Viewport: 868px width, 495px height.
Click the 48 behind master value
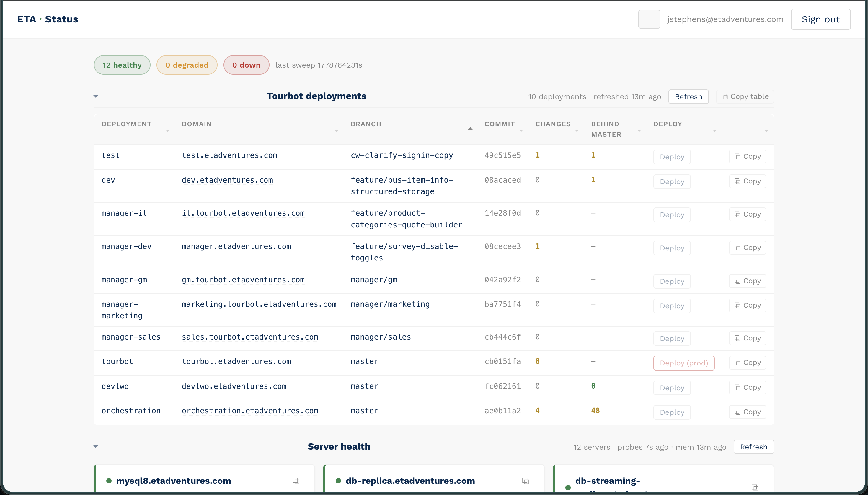pos(595,410)
